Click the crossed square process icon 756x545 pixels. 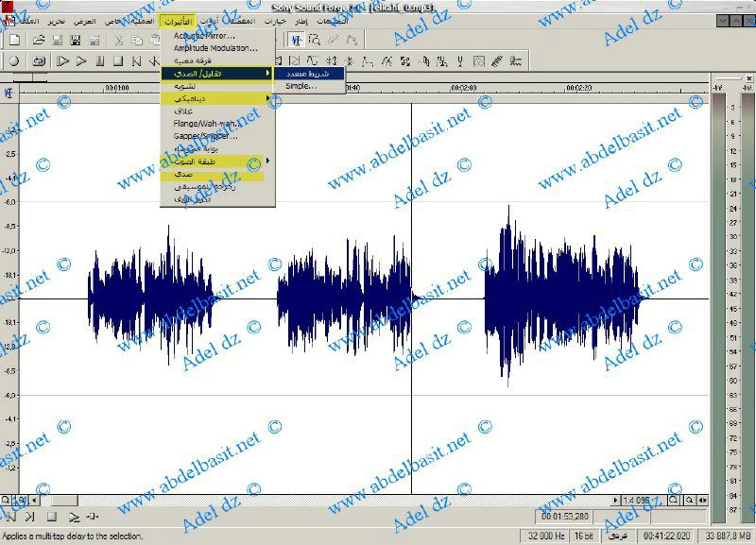coord(479,60)
